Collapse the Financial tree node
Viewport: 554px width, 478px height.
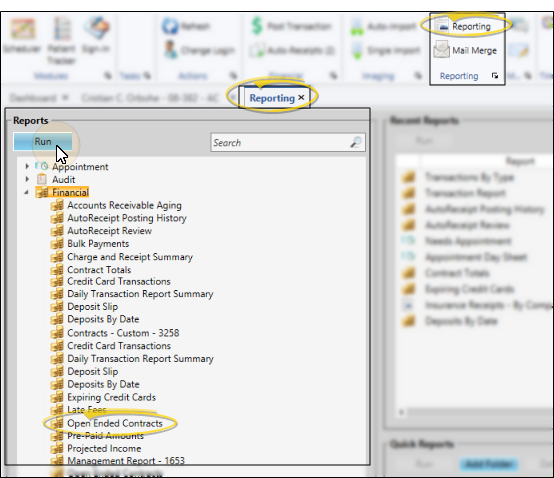click(x=26, y=192)
